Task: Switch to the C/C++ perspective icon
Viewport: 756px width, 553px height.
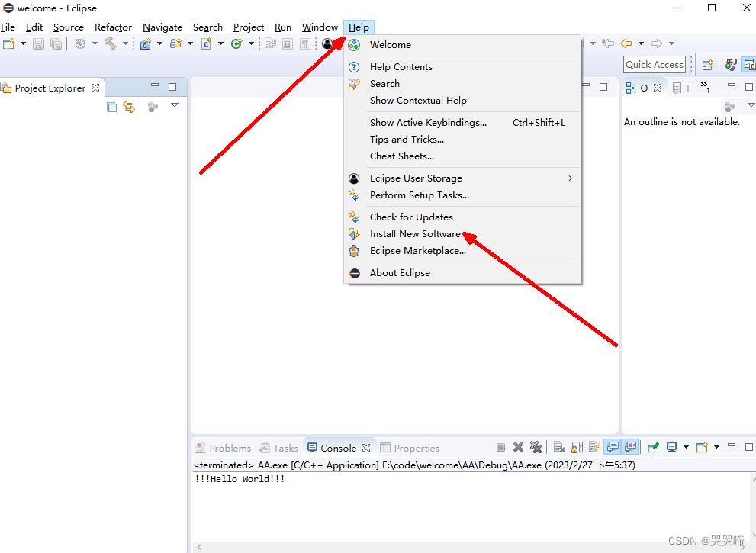Action: (x=750, y=65)
